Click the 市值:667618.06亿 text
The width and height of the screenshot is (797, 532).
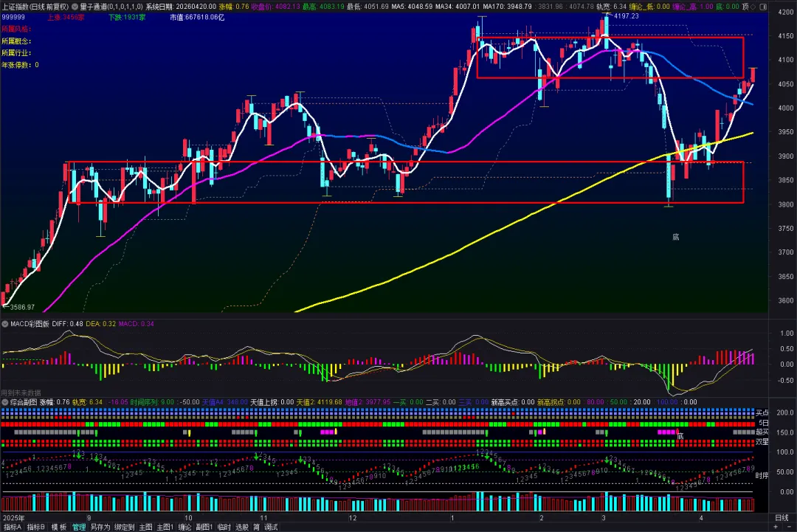point(197,17)
